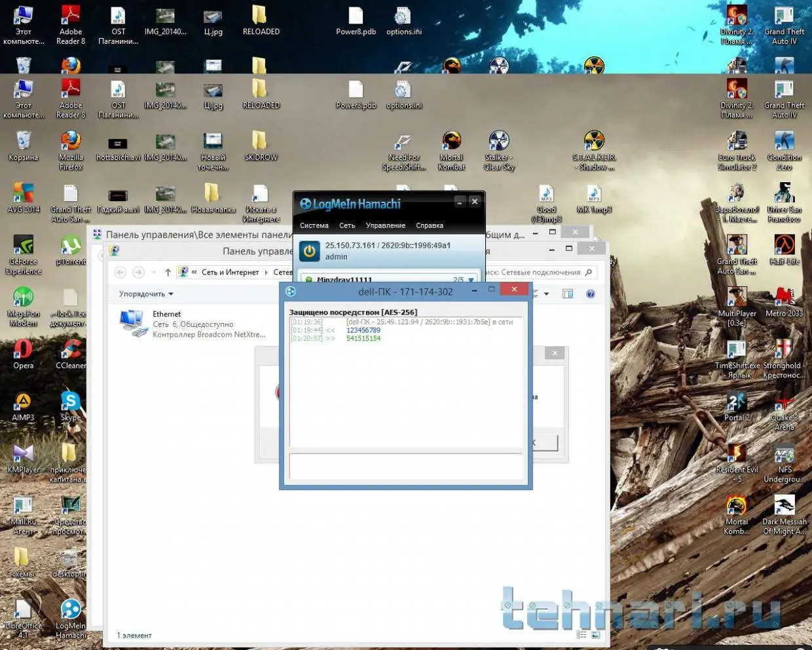Toggle the Hamachi power button

pyautogui.click(x=309, y=251)
